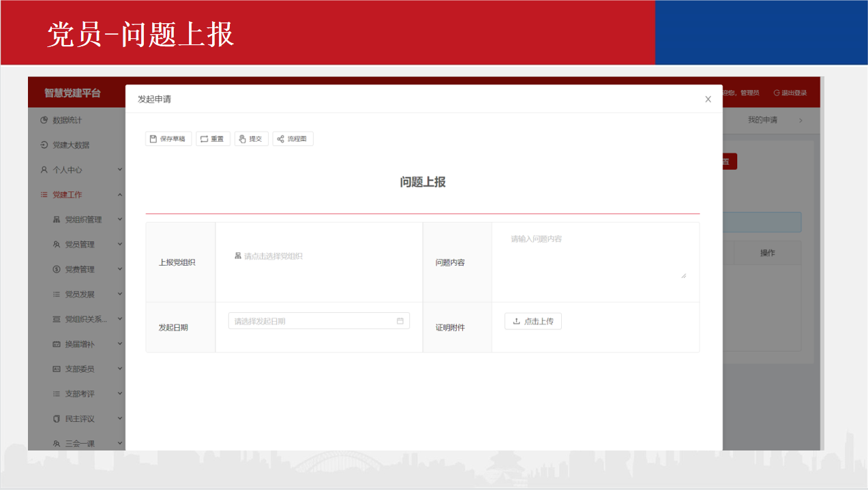The width and height of the screenshot is (868, 490).
Task: Click the 民主评议 sidebar icon
Action: (x=57, y=418)
